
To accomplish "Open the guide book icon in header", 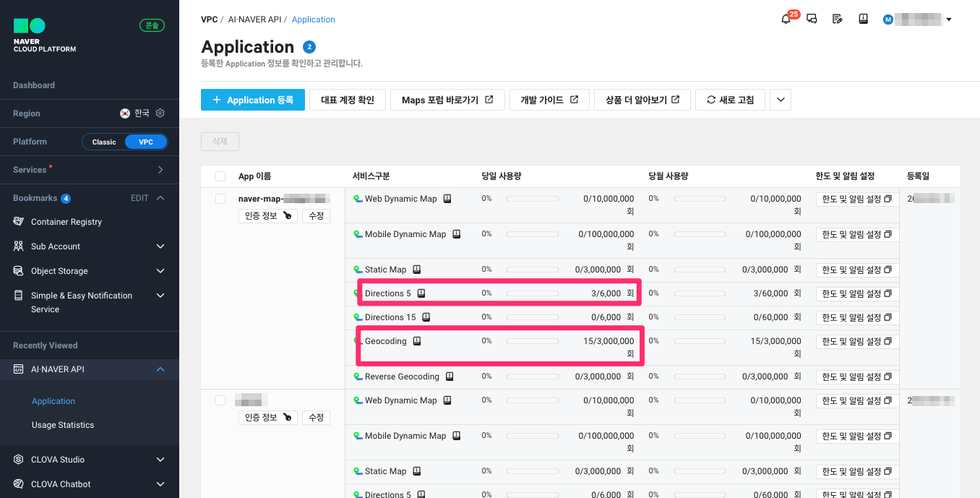I will point(863,20).
